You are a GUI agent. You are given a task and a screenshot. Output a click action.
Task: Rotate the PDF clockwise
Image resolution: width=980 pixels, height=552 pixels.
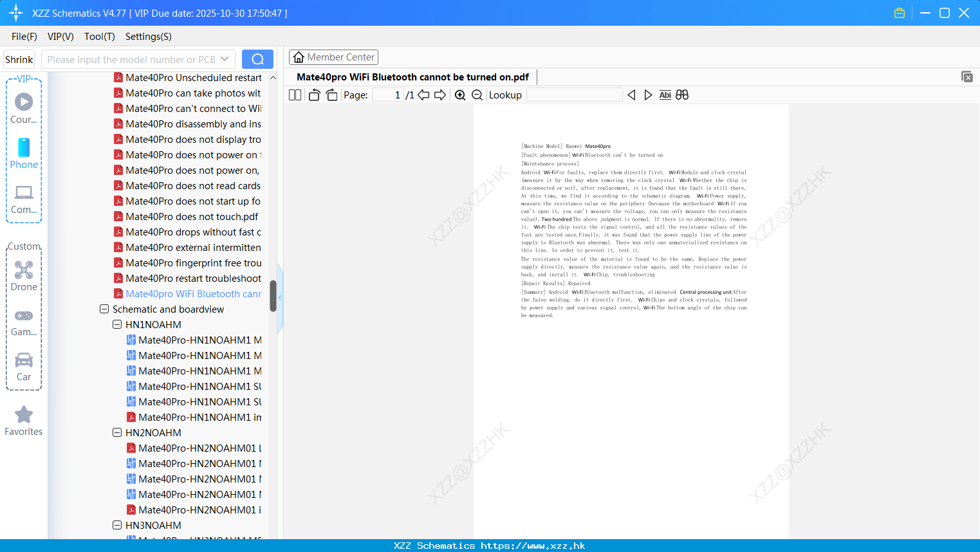[x=331, y=95]
